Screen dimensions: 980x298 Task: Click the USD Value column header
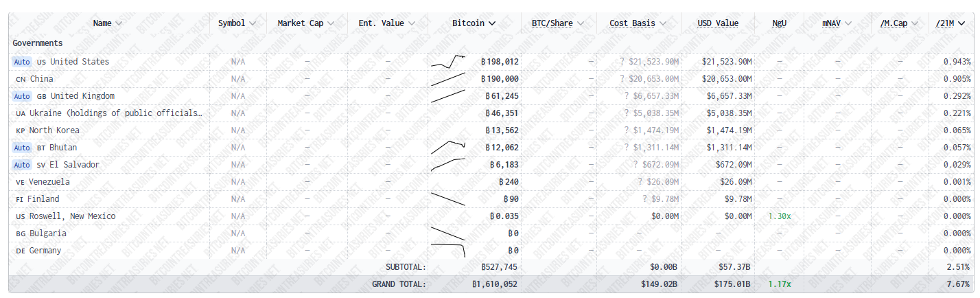718,23
